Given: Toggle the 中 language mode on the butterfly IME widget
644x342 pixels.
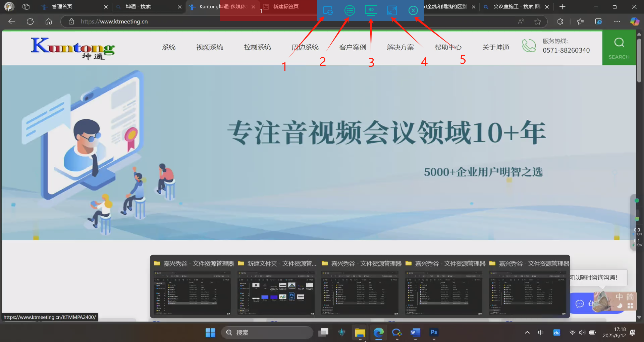Looking at the screenshot, I should (x=619, y=297).
